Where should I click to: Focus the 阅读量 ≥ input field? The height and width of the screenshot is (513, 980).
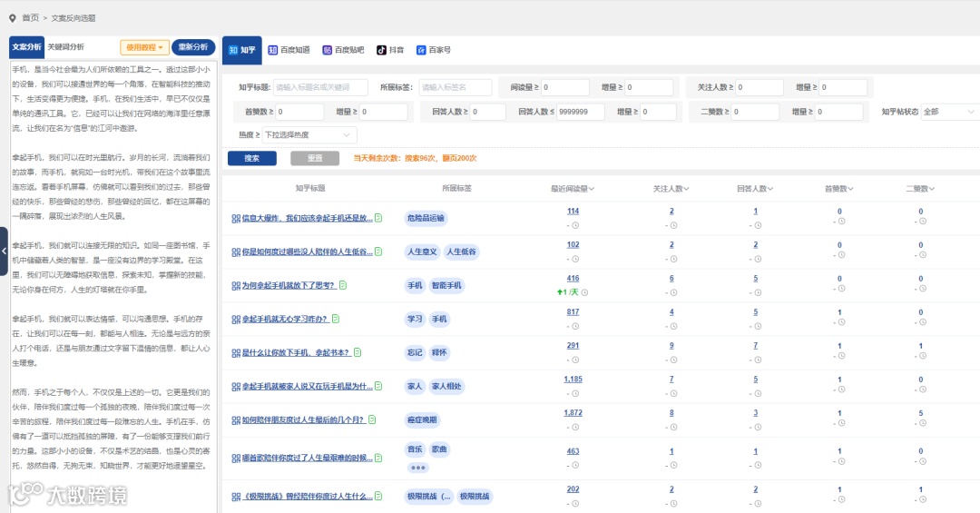[x=565, y=87]
